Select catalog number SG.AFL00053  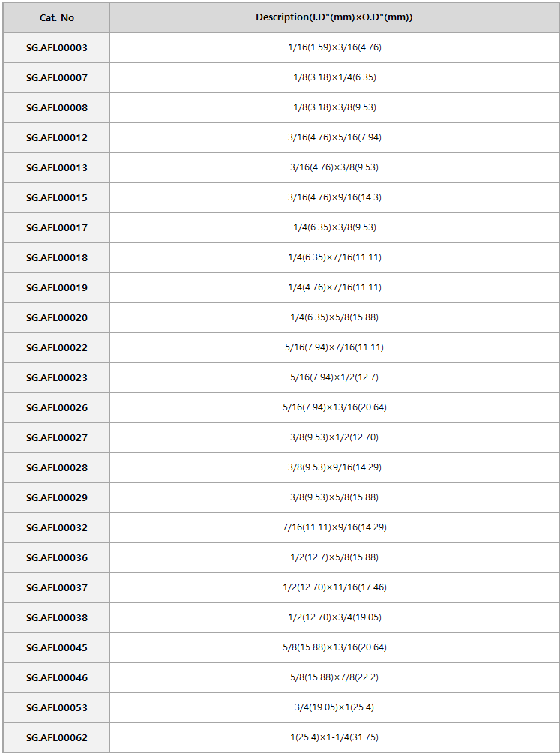coord(57,707)
